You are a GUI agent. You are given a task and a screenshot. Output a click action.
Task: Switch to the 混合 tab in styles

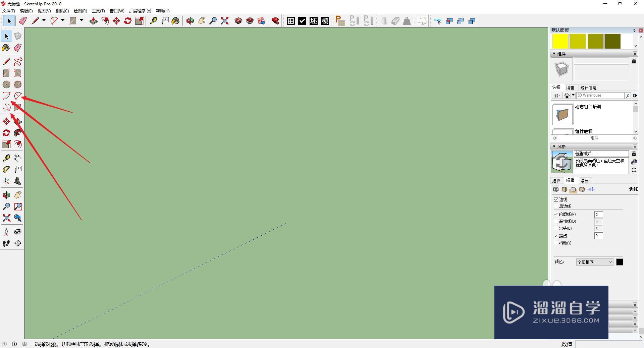click(x=584, y=180)
